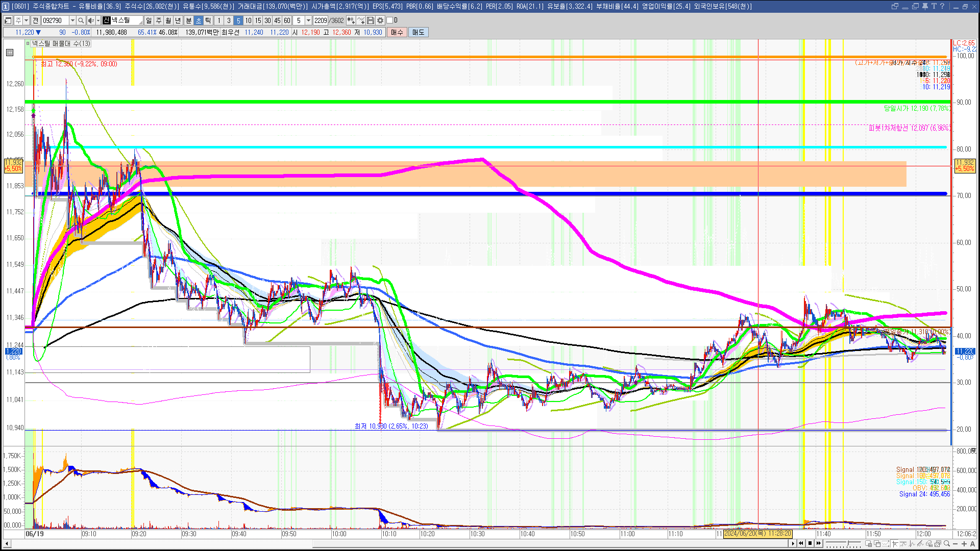Select the 초 (seconds) chart period
Image resolution: width=980 pixels, height=551 pixels.
199,20
